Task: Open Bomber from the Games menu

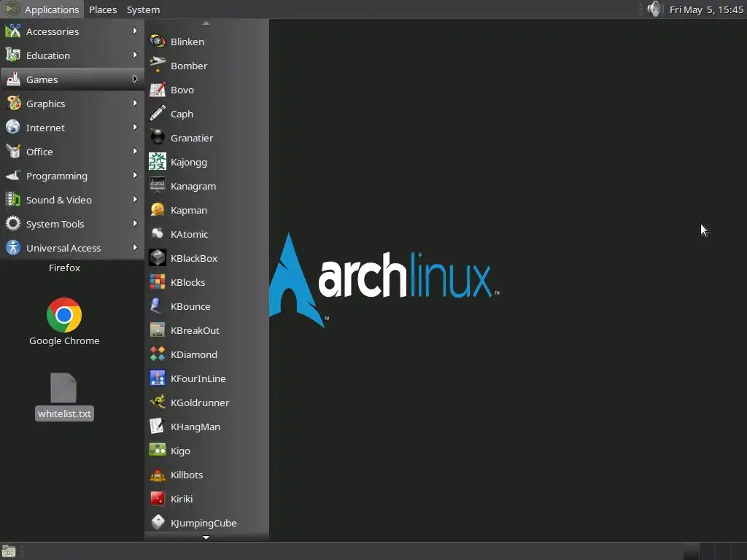Action: click(x=206, y=66)
